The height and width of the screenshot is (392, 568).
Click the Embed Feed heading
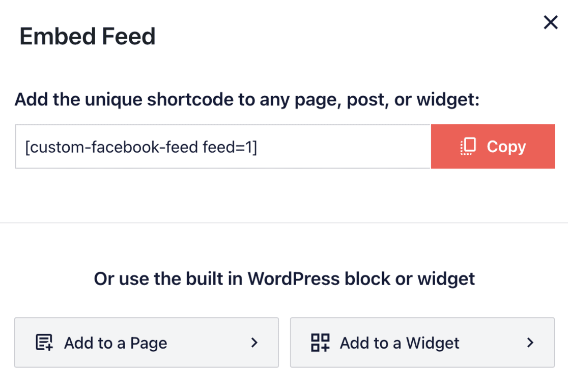[87, 36]
